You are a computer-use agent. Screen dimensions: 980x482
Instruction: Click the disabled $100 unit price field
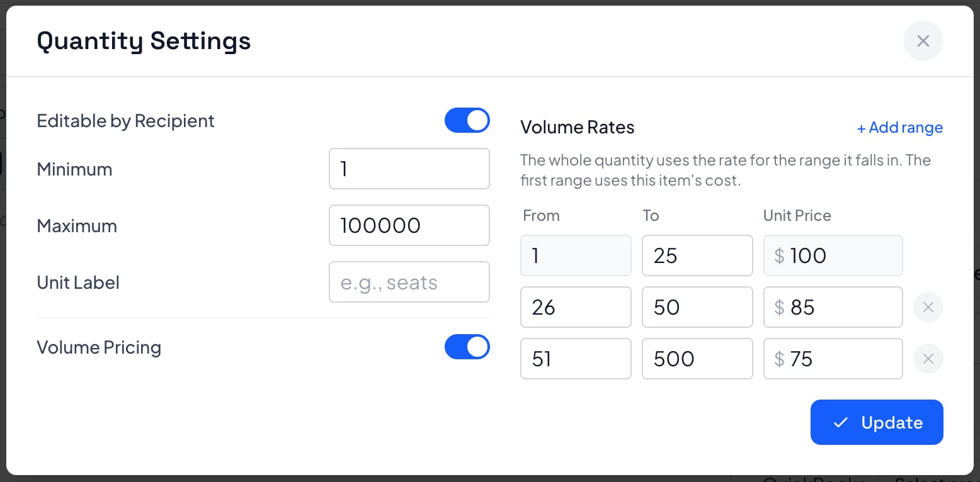833,255
